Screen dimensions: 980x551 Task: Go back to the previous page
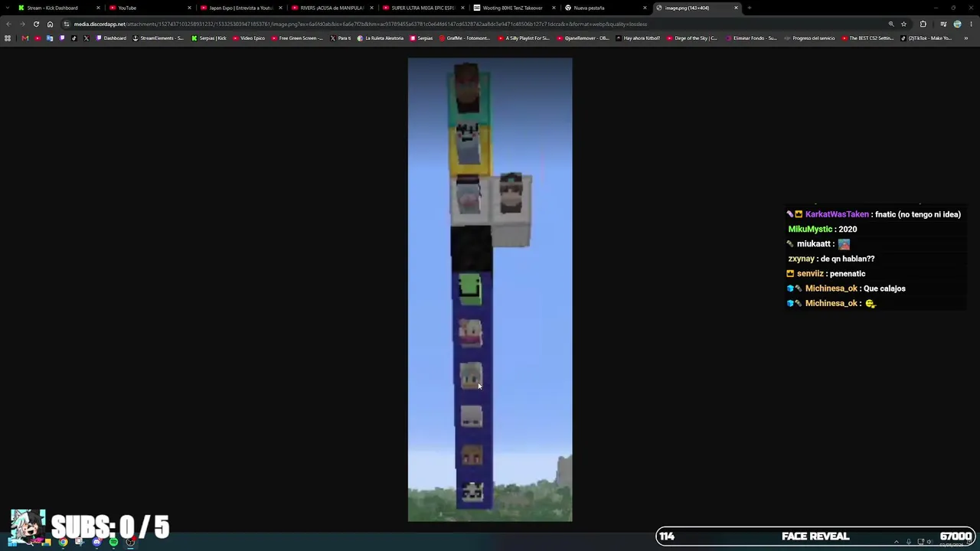(x=8, y=24)
